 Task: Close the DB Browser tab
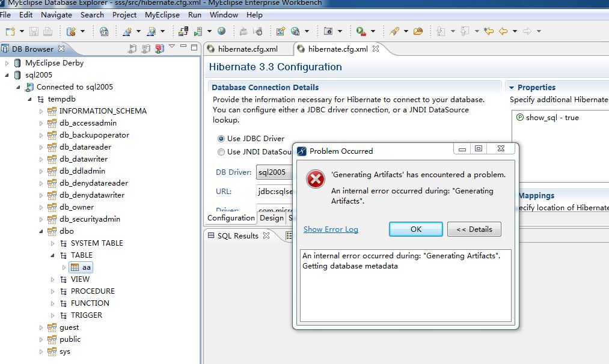coord(61,49)
